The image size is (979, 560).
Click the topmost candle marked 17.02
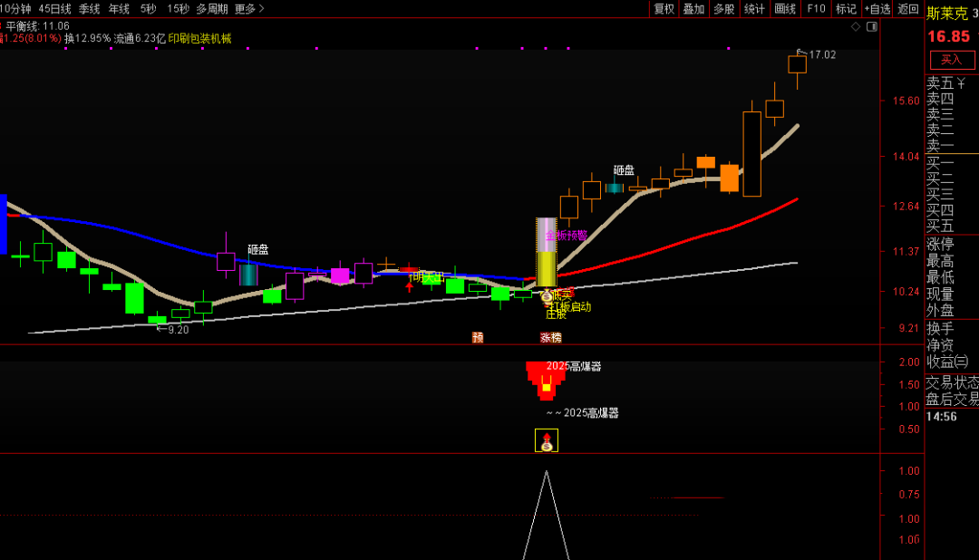coord(797,65)
